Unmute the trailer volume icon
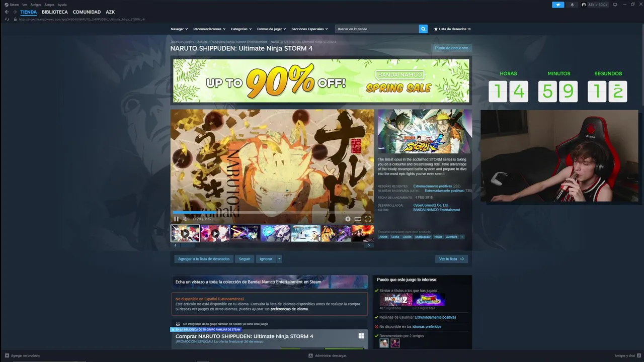The height and width of the screenshot is (362, 644). click(x=185, y=219)
